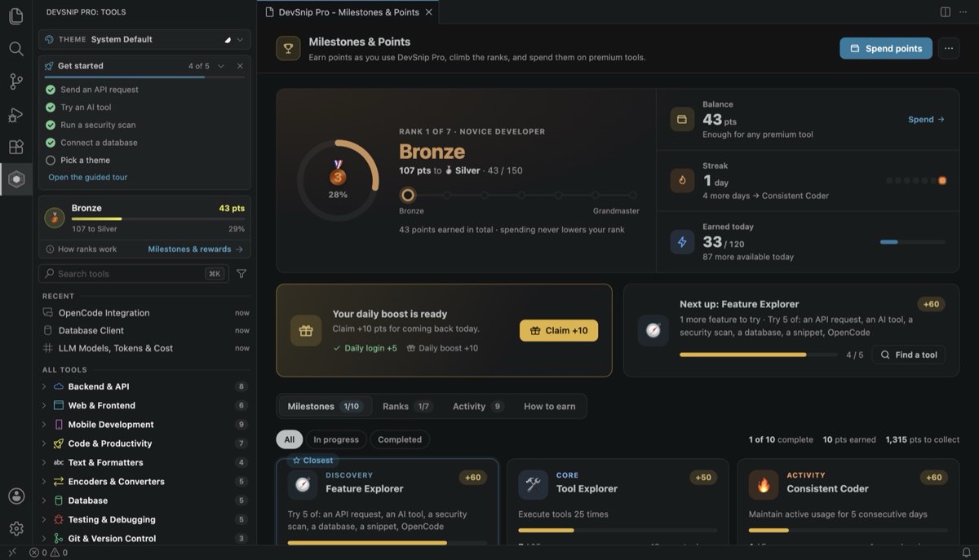The width and height of the screenshot is (979, 560).
Task: Click the Next up Feature Explorer progress bar
Action: (x=758, y=355)
